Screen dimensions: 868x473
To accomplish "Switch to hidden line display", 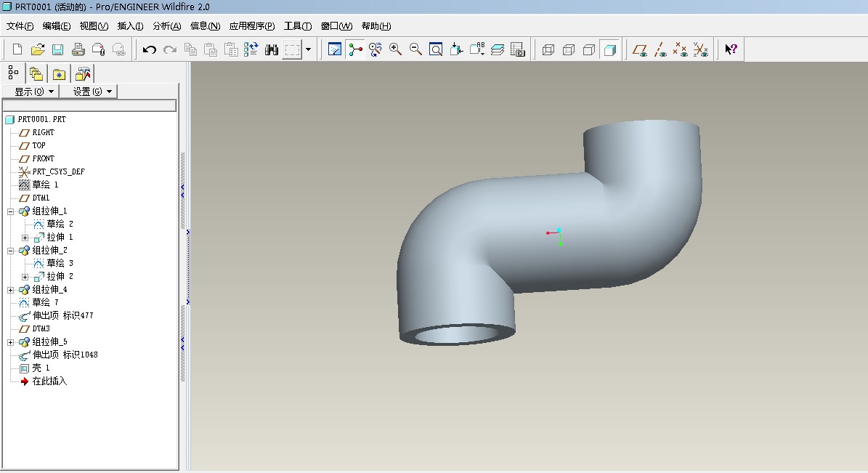I will click(x=569, y=49).
